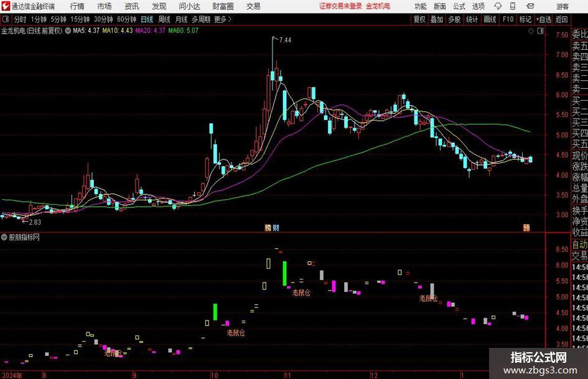Add stock via +自选 button
The height and width of the screenshot is (379, 588).
544,19
